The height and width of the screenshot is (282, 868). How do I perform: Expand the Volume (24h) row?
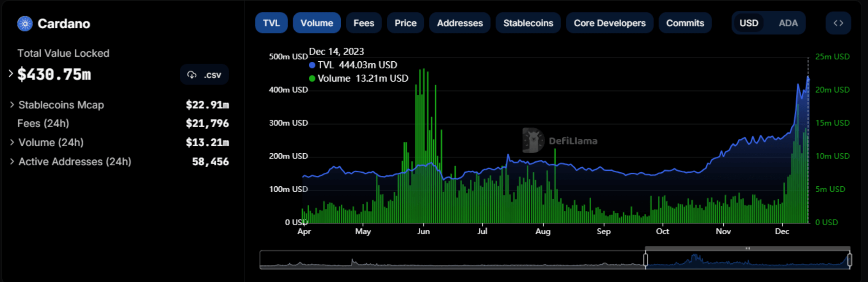point(12,142)
